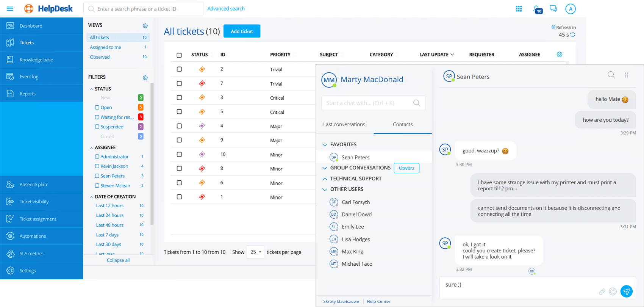Filter by Last 24 hours
This screenshot has width=644, height=307.
coord(109,215)
